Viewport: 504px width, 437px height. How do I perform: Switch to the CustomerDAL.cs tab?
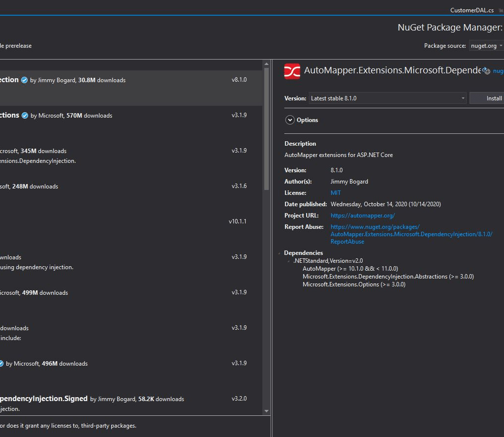coord(472,10)
